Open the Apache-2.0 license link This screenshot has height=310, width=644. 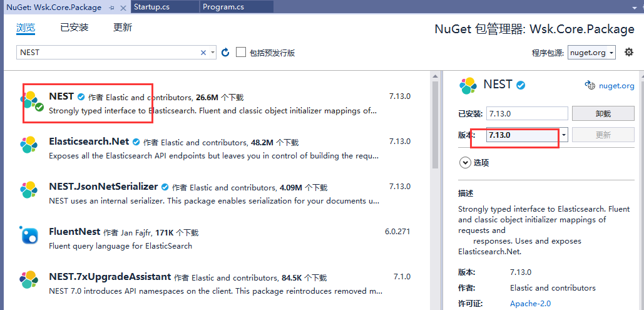[531, 304]
